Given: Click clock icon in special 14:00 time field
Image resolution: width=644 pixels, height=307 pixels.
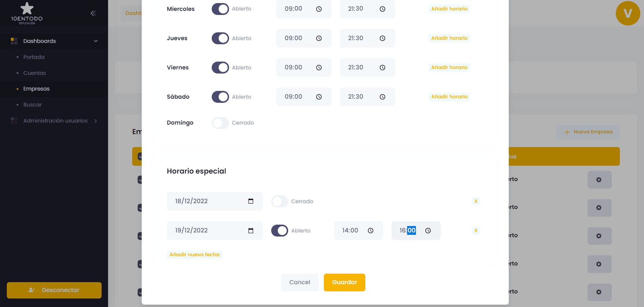Looking at the screenshot, I should point(370,231).
